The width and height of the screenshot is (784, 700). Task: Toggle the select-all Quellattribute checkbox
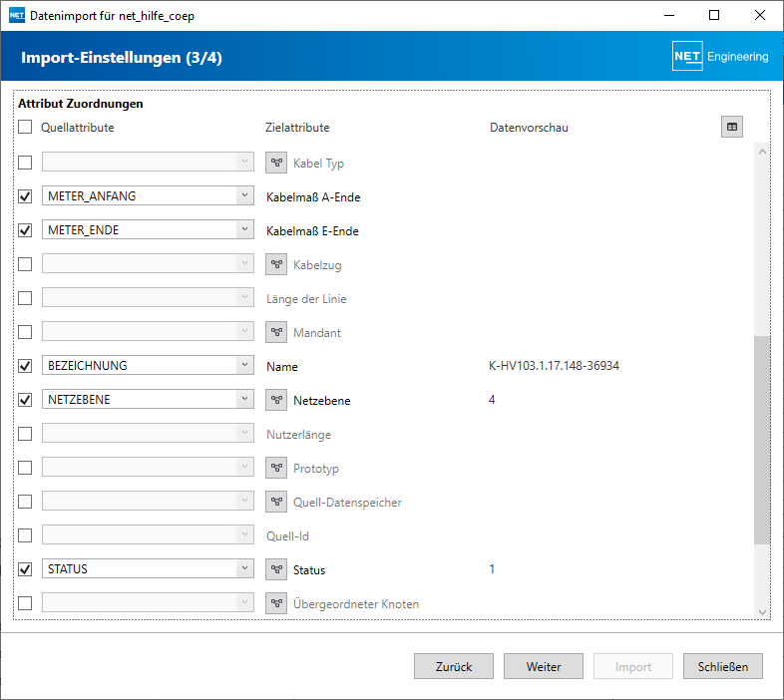tap(25, 127)
